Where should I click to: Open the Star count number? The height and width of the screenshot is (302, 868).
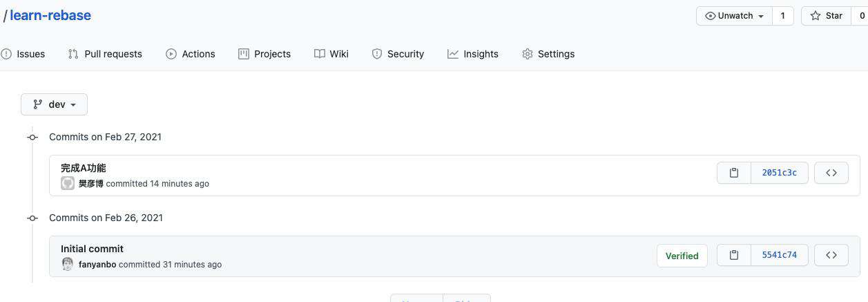click(x=861, y=15)
